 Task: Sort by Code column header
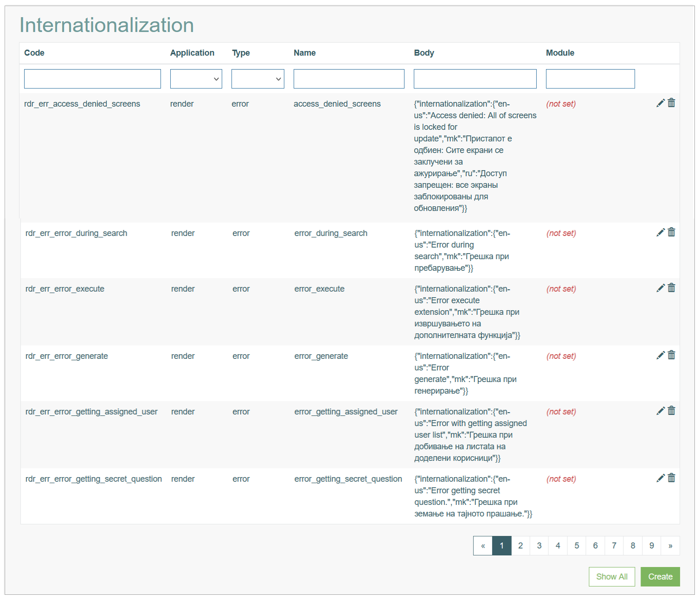[34, 53]
